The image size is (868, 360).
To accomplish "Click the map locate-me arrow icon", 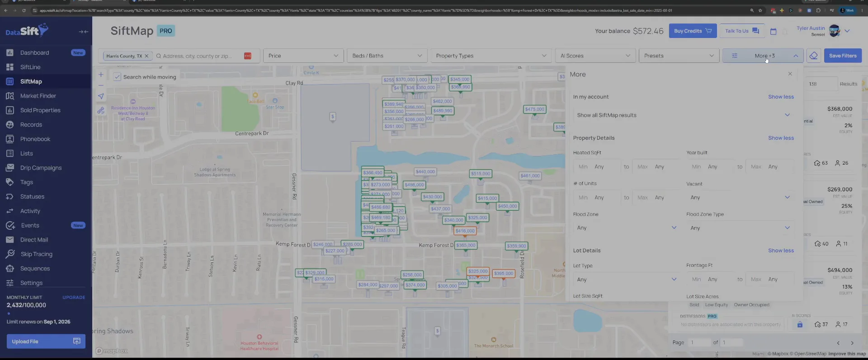I will (101, 96).
